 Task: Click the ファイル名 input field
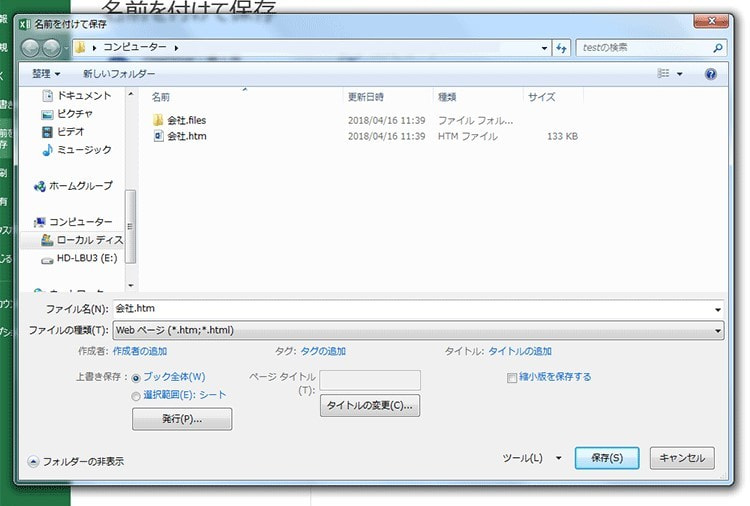[415, 309]
